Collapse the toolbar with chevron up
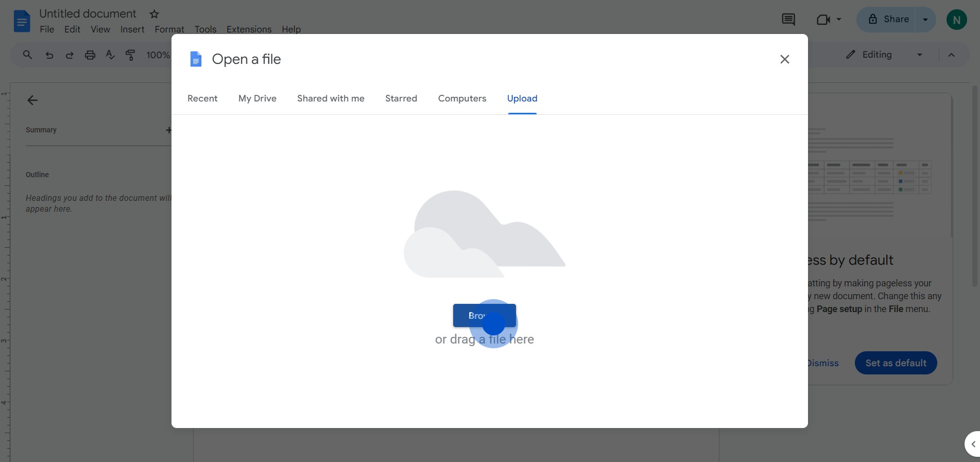Image resolution: width=980 pixels, height=462 pixels. (x=951, y=55)
